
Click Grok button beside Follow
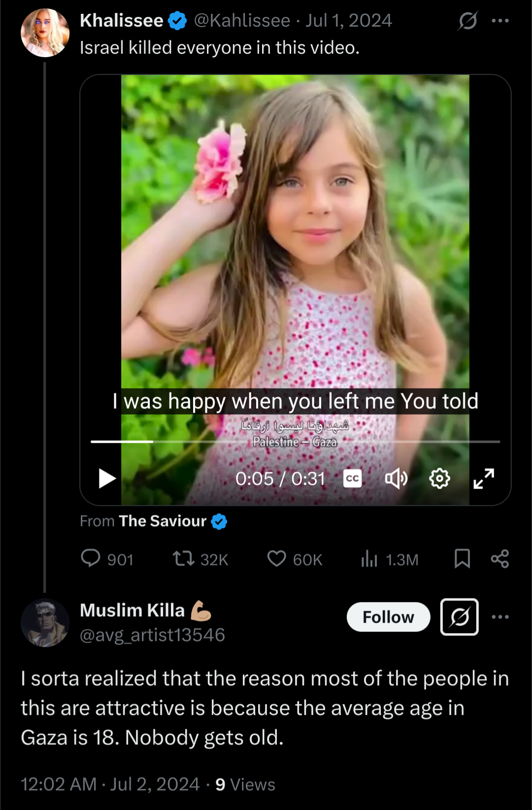[459, 617]
